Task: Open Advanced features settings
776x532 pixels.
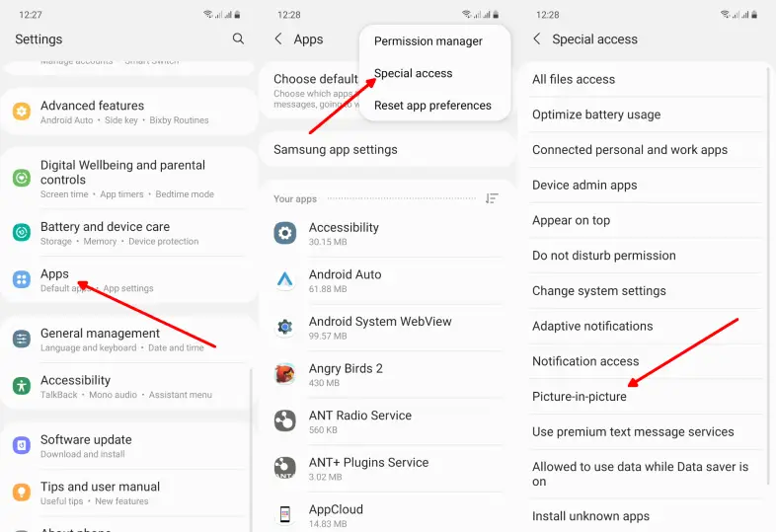Action: [x=128, y=112]
